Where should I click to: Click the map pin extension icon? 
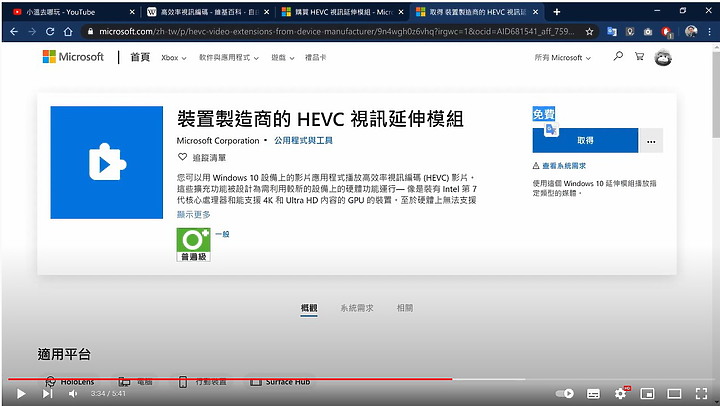coord(630,32)
